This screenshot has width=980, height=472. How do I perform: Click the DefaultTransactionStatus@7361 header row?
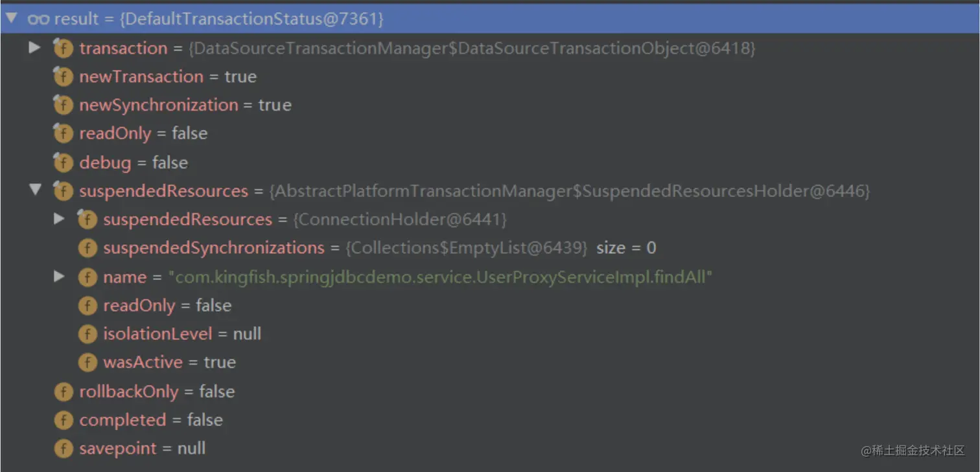coord(251,19)
